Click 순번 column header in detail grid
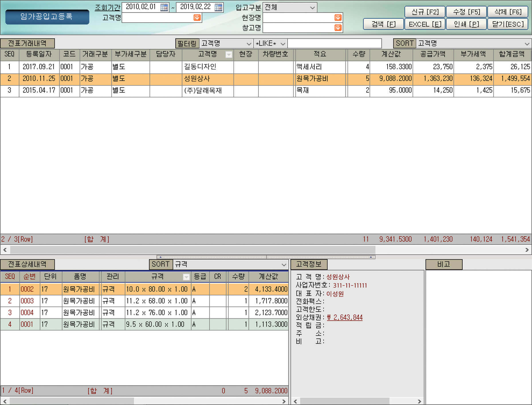This screenshot has height=405, width=532. click(30, 277)
